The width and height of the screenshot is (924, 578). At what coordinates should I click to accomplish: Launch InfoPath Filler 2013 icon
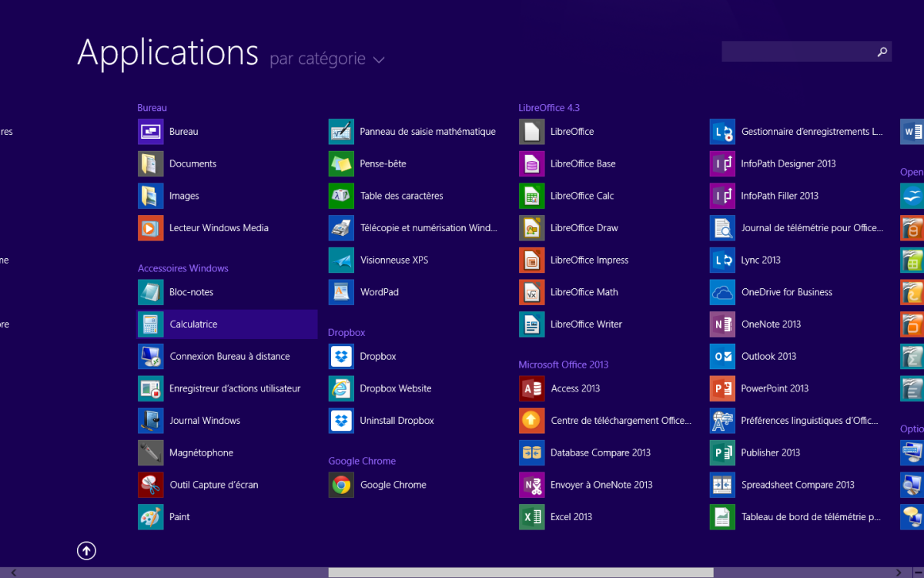pos(722,196)
